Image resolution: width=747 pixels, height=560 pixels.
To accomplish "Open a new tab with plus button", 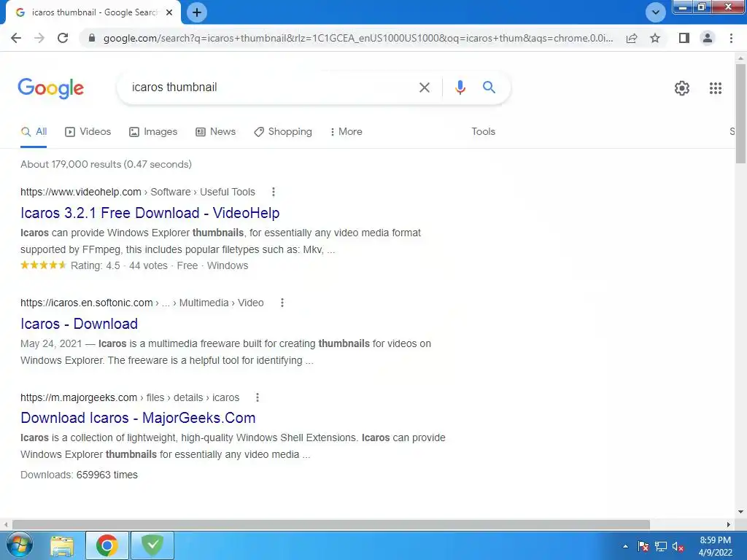I will tap(197, 12).
